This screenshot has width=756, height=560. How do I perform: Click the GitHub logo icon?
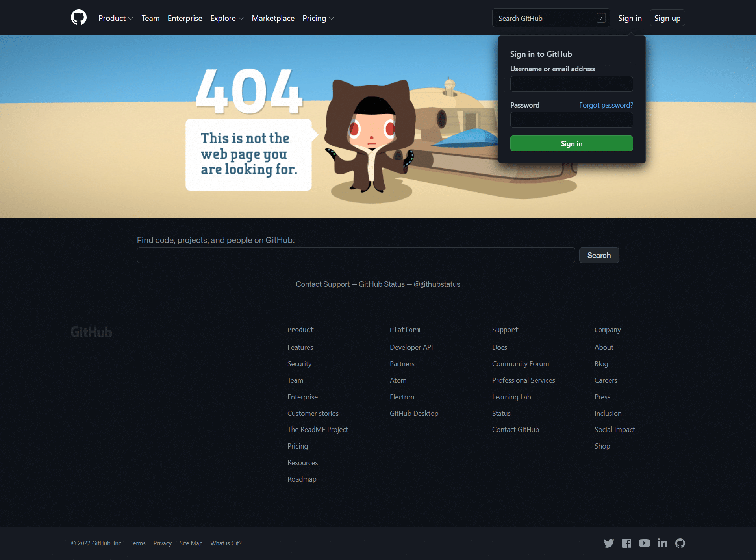click(x=78, y=18)
